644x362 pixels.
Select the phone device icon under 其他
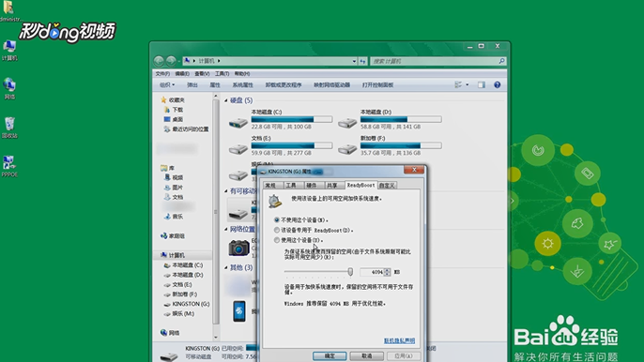[239, 310]
